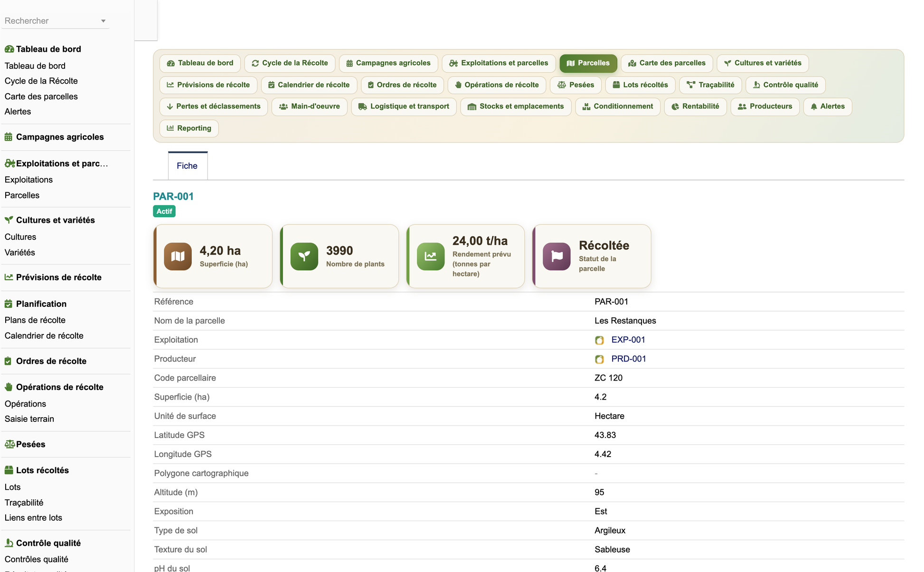
Task: Open Cultures et variétés top navigation pill
Action: point(763,63)
